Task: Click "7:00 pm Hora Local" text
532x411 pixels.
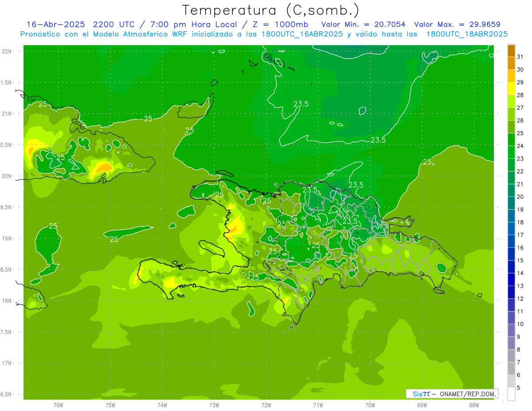Action: point(194,24)
